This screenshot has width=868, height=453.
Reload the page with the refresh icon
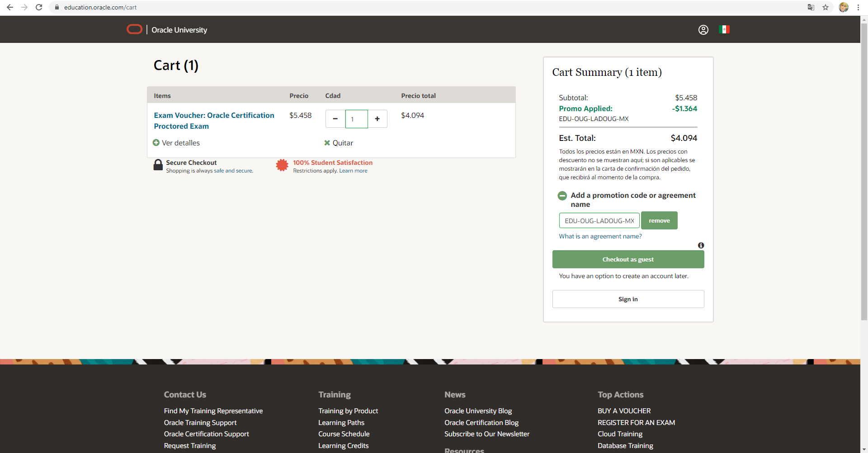coord(39,7)
